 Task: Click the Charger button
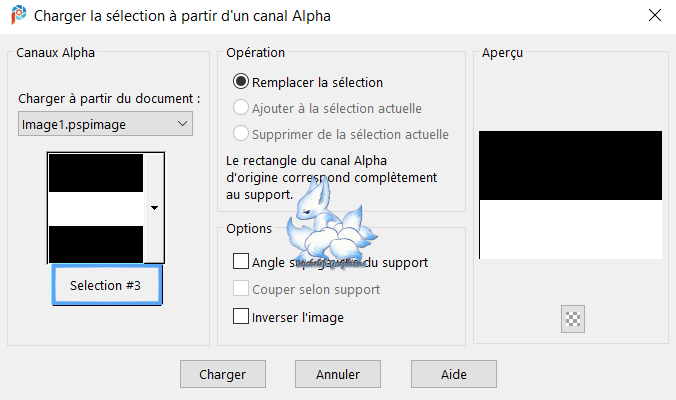(x=222, y=374)
